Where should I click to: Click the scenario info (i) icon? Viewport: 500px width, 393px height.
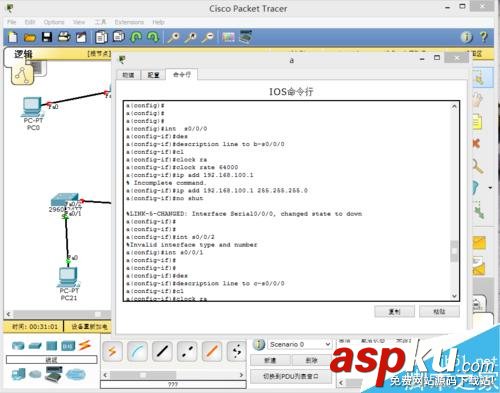tap(259, 344)
